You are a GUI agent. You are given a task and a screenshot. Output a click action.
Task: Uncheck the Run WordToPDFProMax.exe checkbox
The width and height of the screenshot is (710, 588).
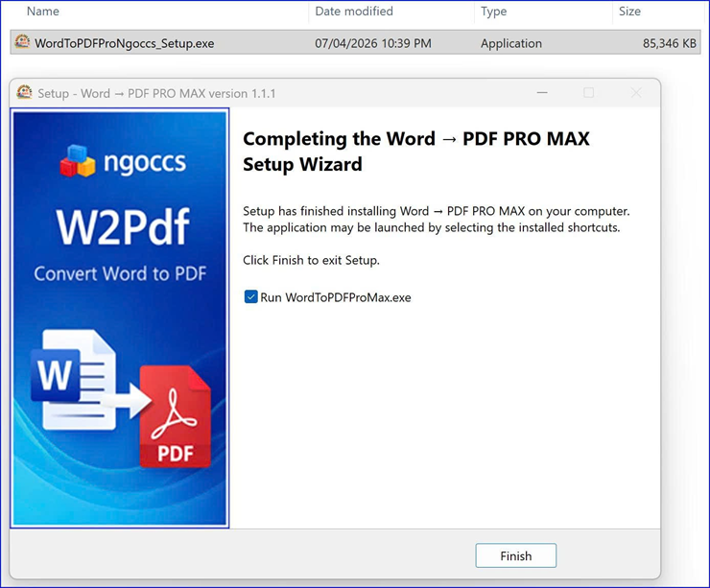251,297
